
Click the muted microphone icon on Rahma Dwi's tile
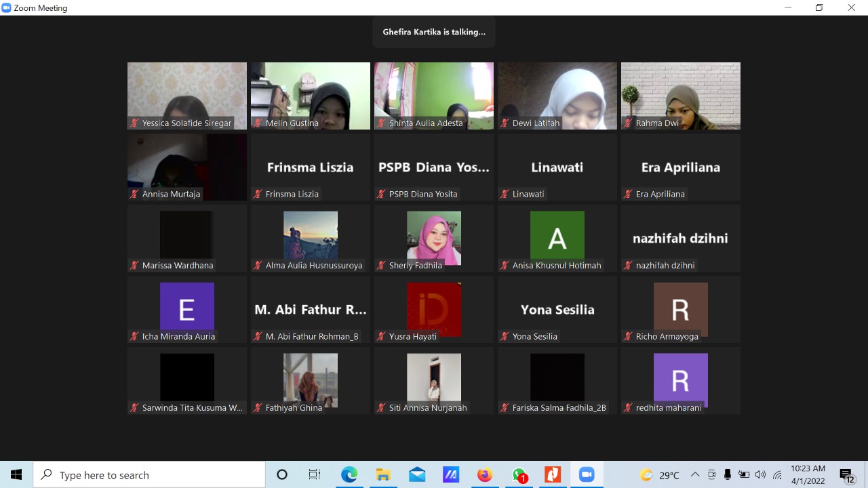tap(629, 123)
